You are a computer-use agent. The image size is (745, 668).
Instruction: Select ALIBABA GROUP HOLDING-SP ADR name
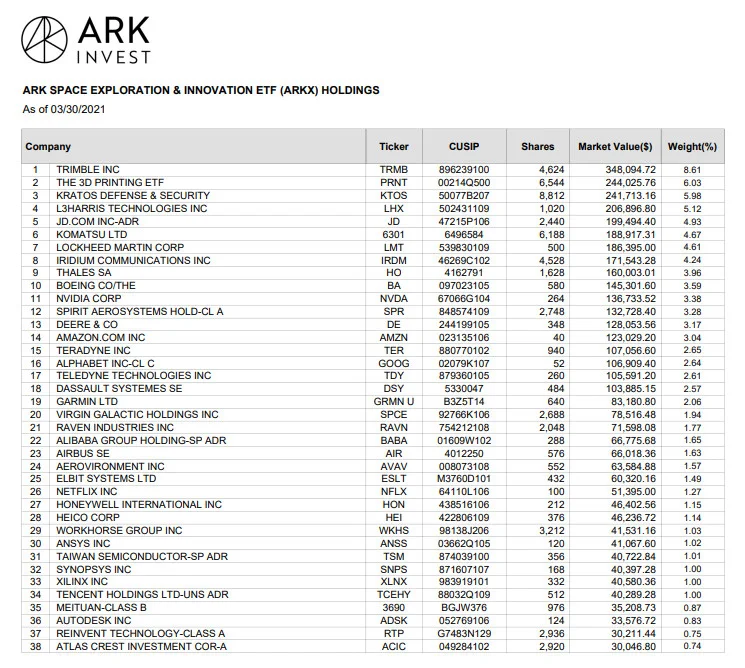[141, 440]
